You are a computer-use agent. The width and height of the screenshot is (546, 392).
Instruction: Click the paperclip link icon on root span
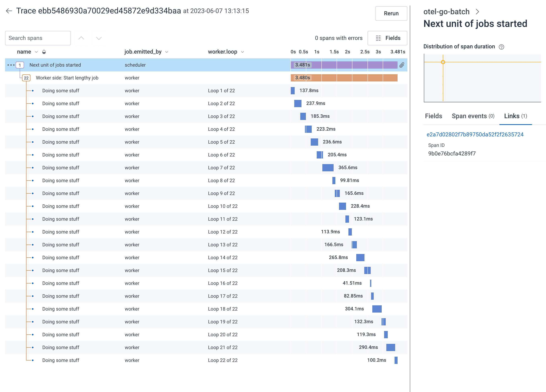[402, 65]
